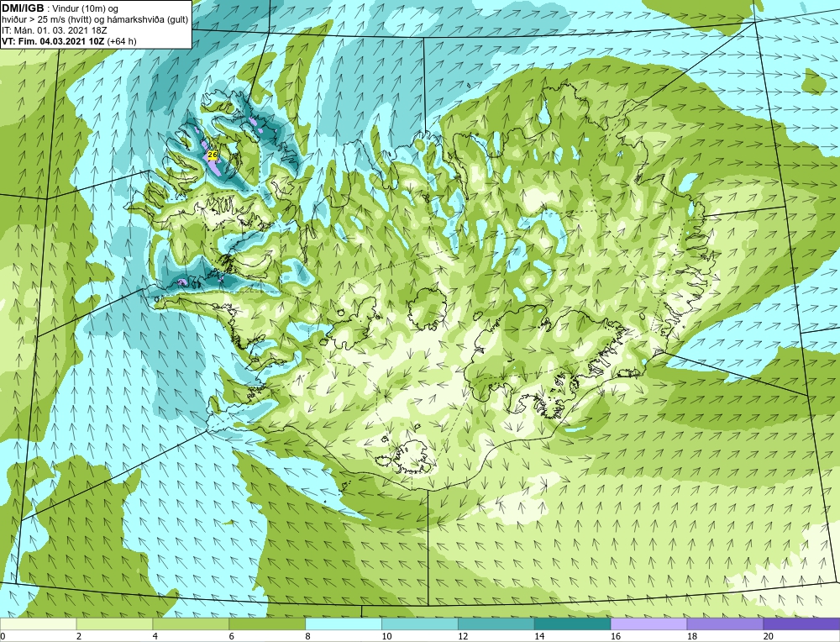The width and height of the screenshot is (840, 642).
Task: Click the 'VT: Fim. 04.03.2021 10Z' line
Action: tap(69, 40)
